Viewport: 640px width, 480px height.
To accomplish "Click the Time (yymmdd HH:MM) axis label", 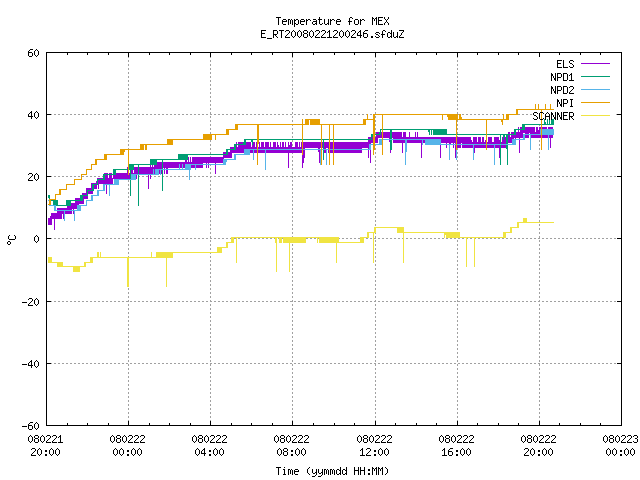I will 332,471.
